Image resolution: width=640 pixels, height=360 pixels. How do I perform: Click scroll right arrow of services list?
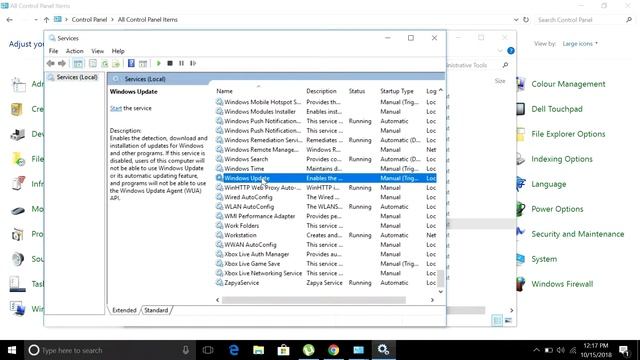point(432,300)
